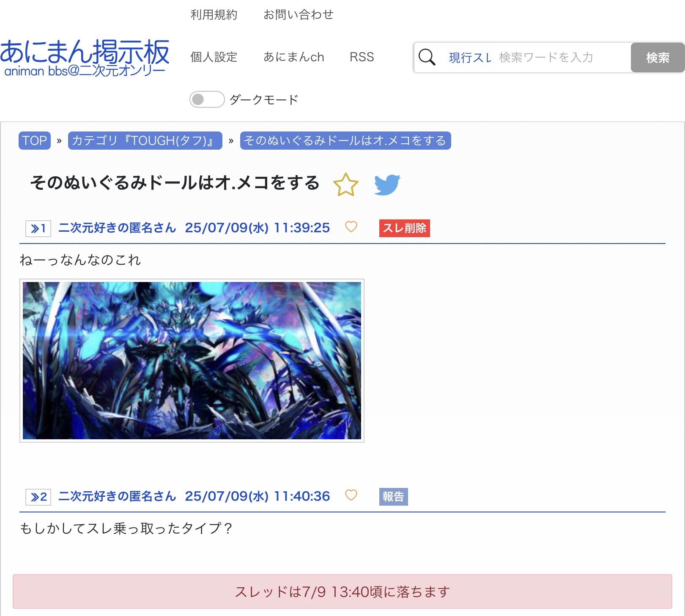
Task: Open 個人設定 menu item
Action: coord(214,57)
